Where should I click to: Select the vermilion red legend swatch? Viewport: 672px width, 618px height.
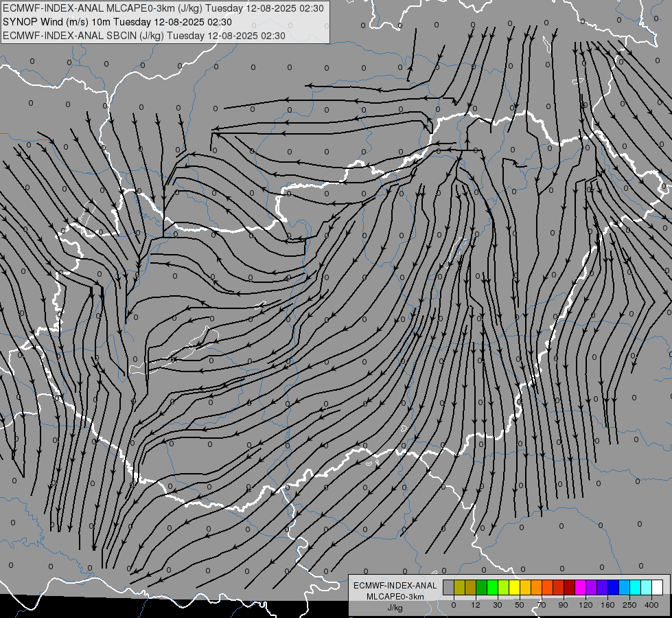[559, 587]
